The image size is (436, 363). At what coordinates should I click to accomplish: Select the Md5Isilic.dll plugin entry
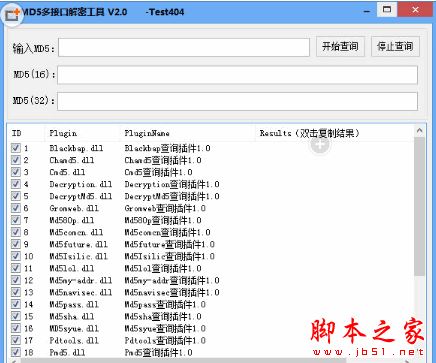78,256
